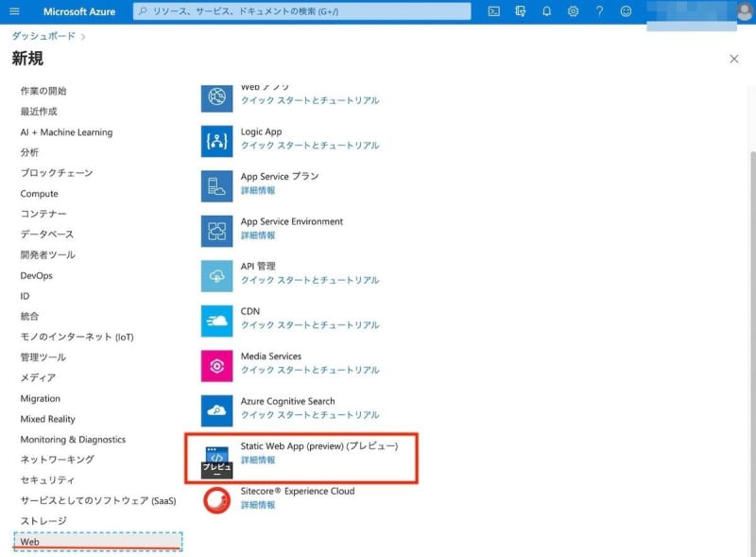
Task: Select AI + Machine Learning category
Action: click(66, 132)
